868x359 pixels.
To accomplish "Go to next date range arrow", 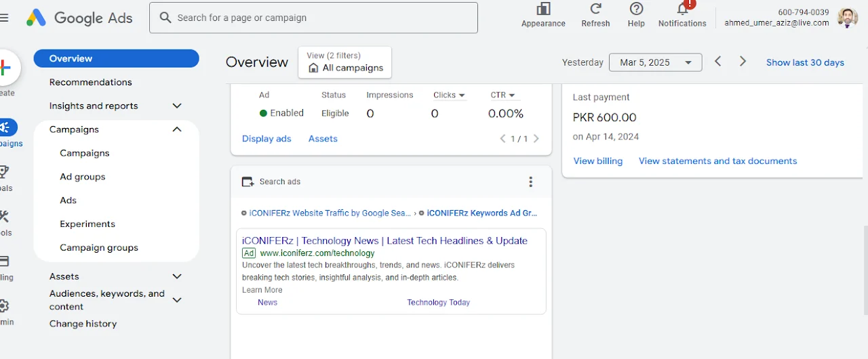I will (x=743, y=62).
